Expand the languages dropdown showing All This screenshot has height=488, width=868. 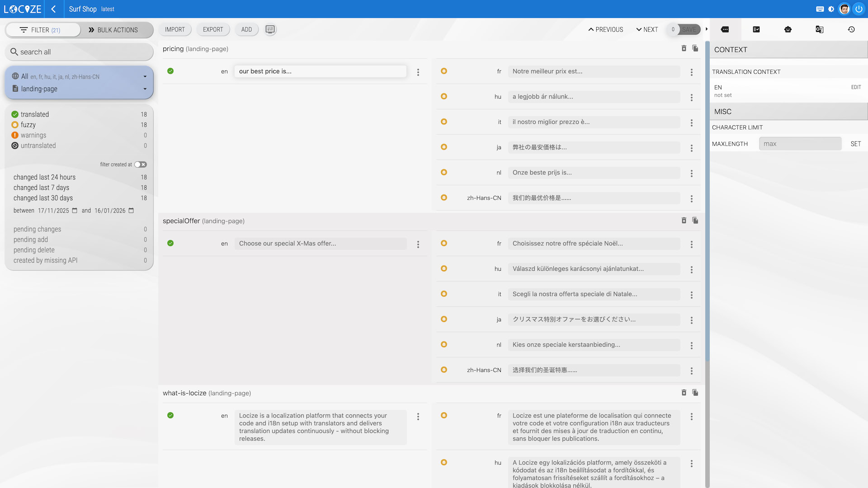coord(145,76)
